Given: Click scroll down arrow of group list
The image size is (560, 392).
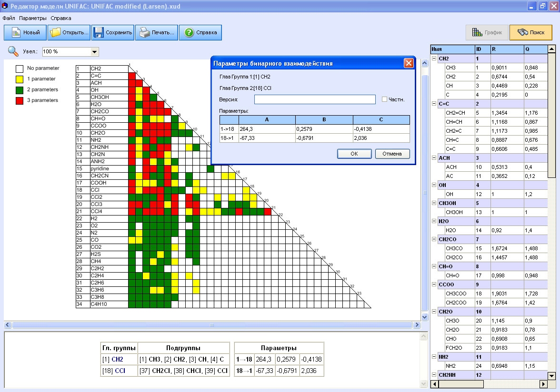Looking at the screenshot, I should coord(552,376).
